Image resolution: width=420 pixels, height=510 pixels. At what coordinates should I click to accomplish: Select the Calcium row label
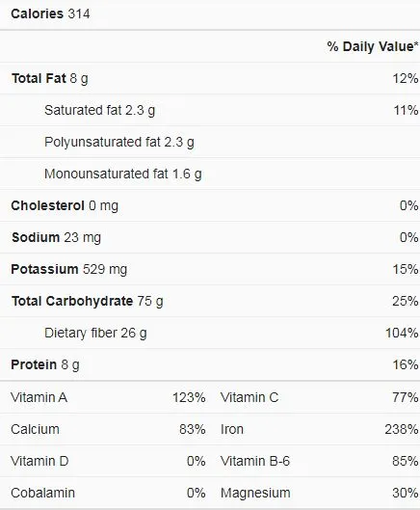tap(35, 429)
